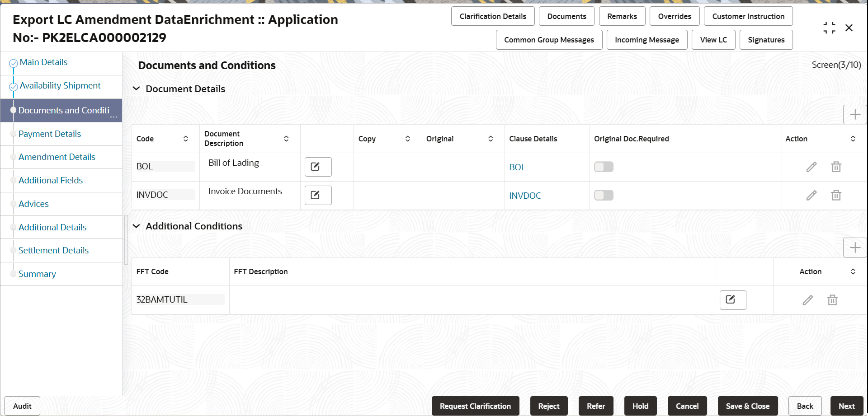Delete the INVDOC document row

point(836,195)
